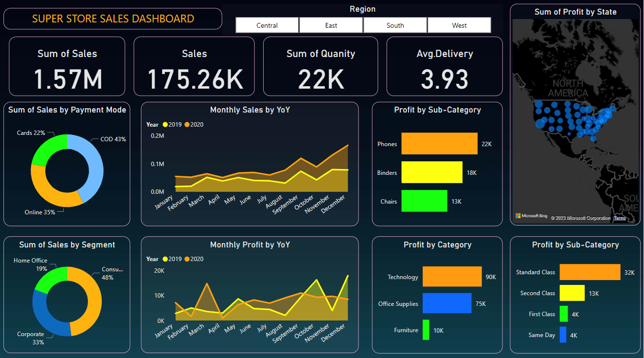Click the Monthly Profit by YoY title
The width and height of the screenshot is (644, 358).
250,245
